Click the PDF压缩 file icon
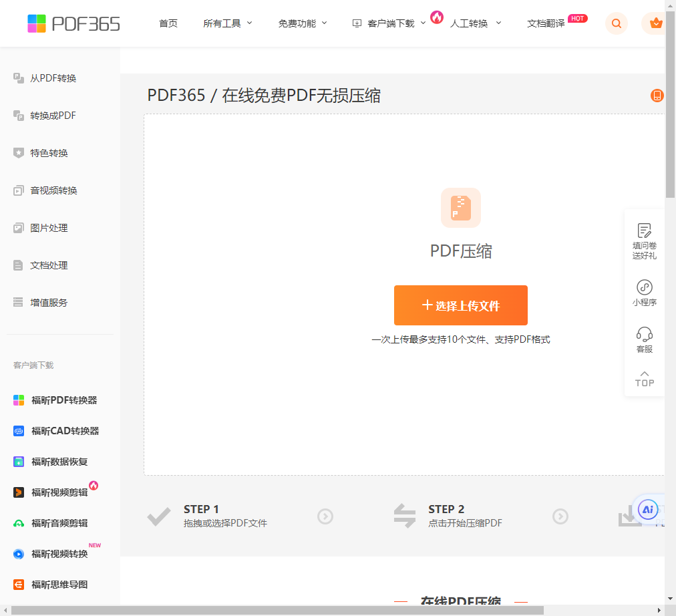This screenshot has height=616, width=676. click(x=460, y=208)
